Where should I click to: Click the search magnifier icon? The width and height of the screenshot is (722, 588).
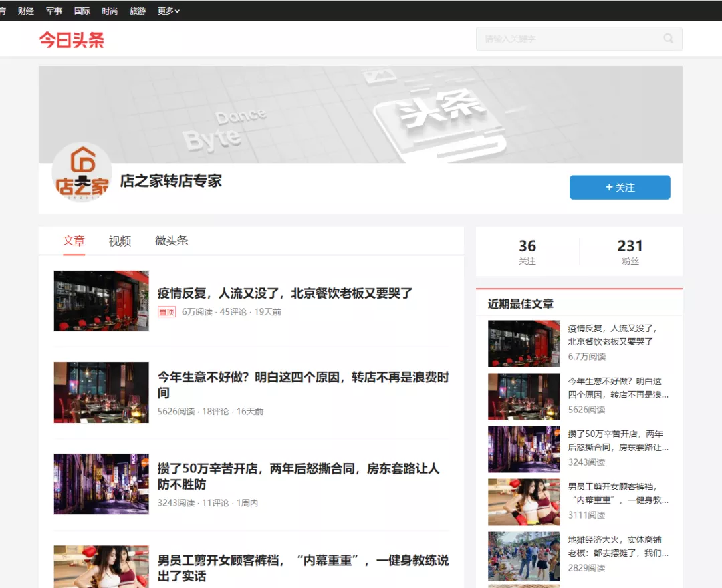pos(667,39)
